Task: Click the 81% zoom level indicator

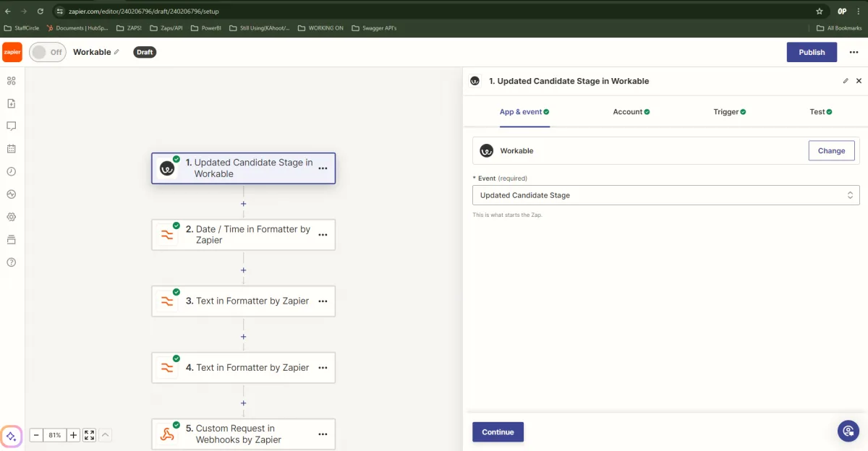Action: point(54,435)
